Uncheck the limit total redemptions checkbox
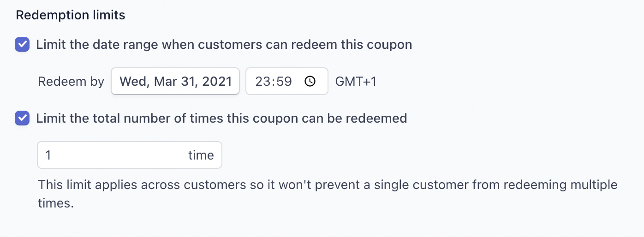 (22, 118)
